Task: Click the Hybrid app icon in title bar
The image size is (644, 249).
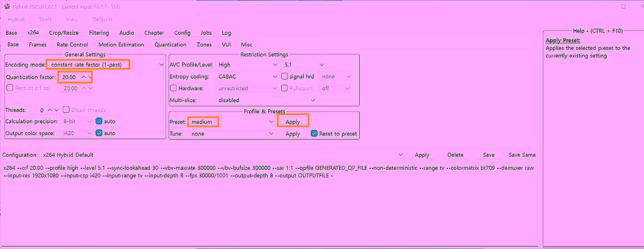Action: 7,7
